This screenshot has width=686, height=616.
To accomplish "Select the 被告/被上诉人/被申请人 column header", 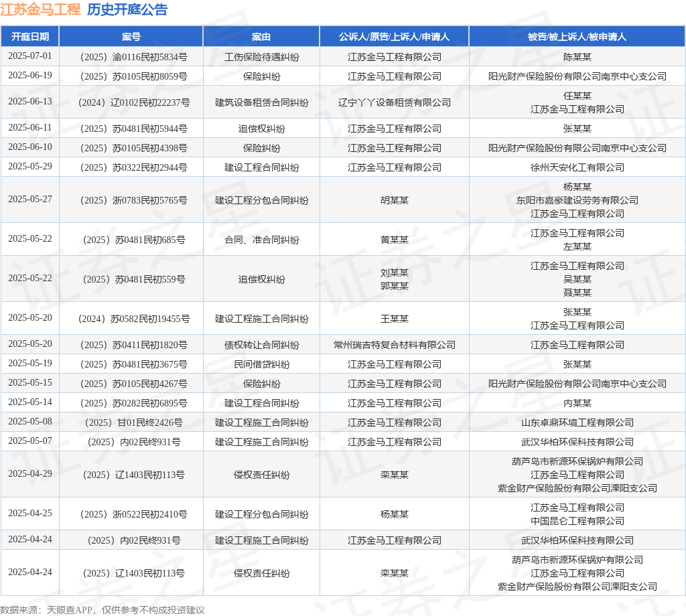I will coord(577,37).
